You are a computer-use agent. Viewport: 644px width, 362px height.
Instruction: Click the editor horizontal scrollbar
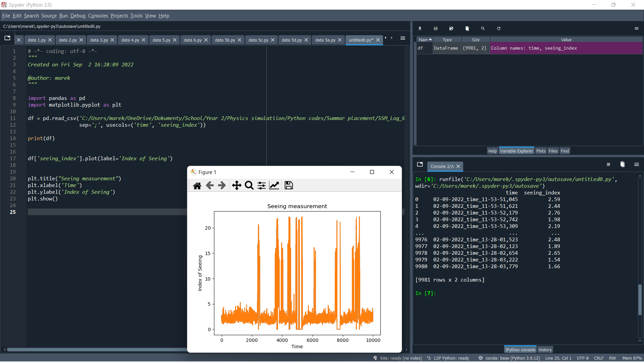tap(97, 350)
